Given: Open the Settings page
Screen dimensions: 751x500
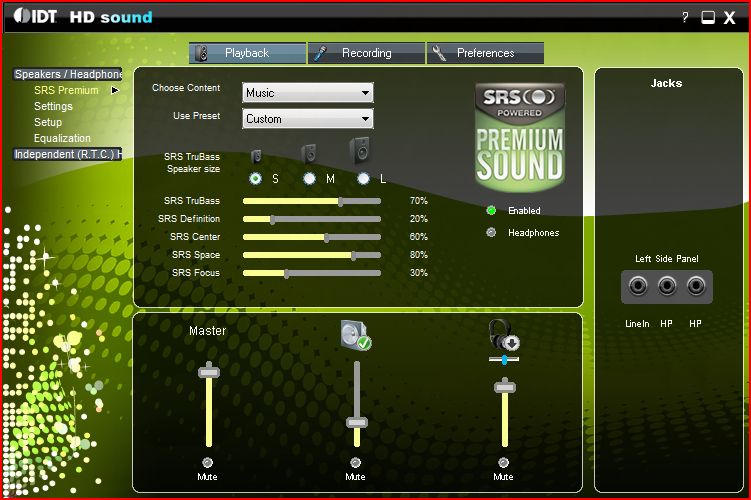Looking at the screenshot, I should point(53,106).
